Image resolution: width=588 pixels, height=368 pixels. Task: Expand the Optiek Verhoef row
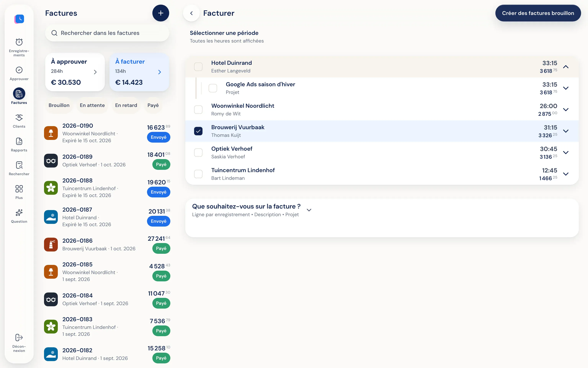click(566, 153)
